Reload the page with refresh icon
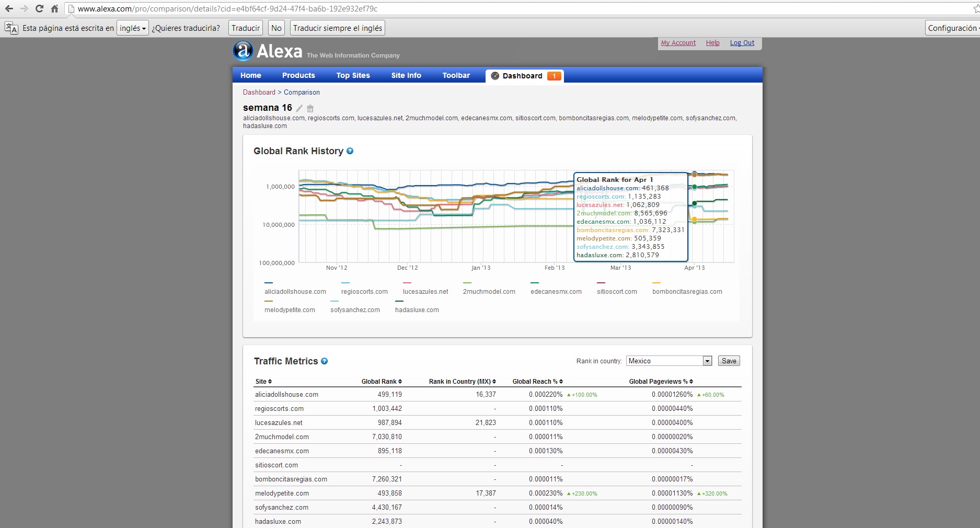 coord(39,9)
